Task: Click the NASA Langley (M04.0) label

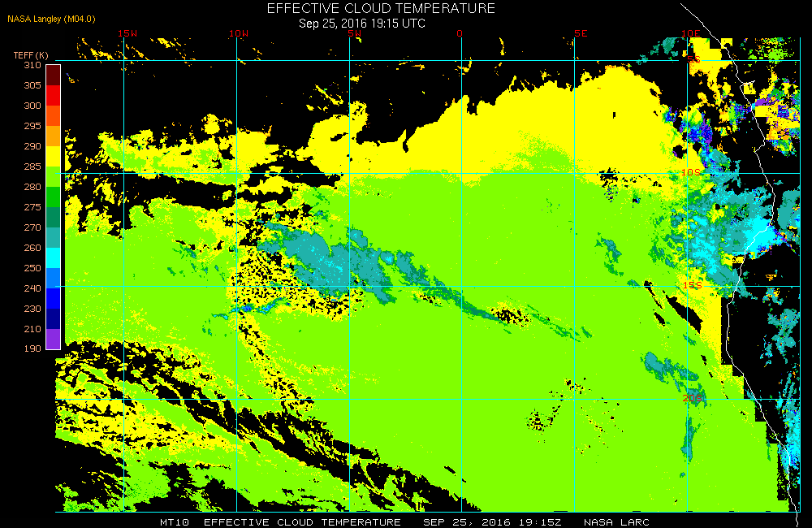Action: pos(51,19)
